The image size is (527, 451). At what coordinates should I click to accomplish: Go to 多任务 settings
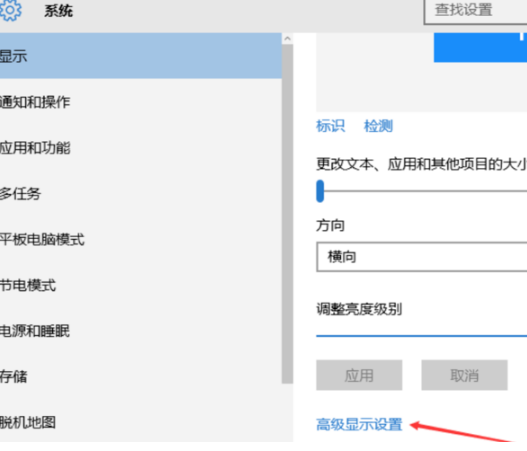(141, 194)
